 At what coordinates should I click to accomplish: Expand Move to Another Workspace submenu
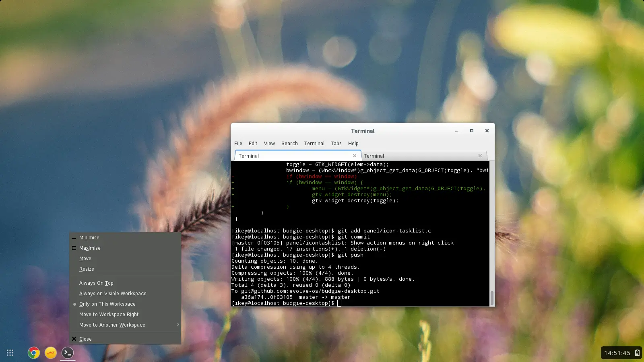pos(125,325)
